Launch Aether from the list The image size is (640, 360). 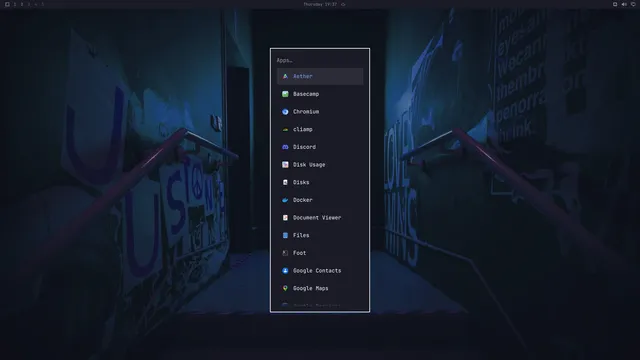pos(320,76)
